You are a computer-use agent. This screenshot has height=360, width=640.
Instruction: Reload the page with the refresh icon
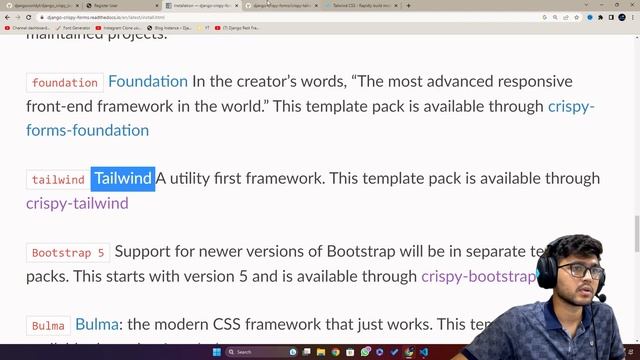(x=29, y=18)
